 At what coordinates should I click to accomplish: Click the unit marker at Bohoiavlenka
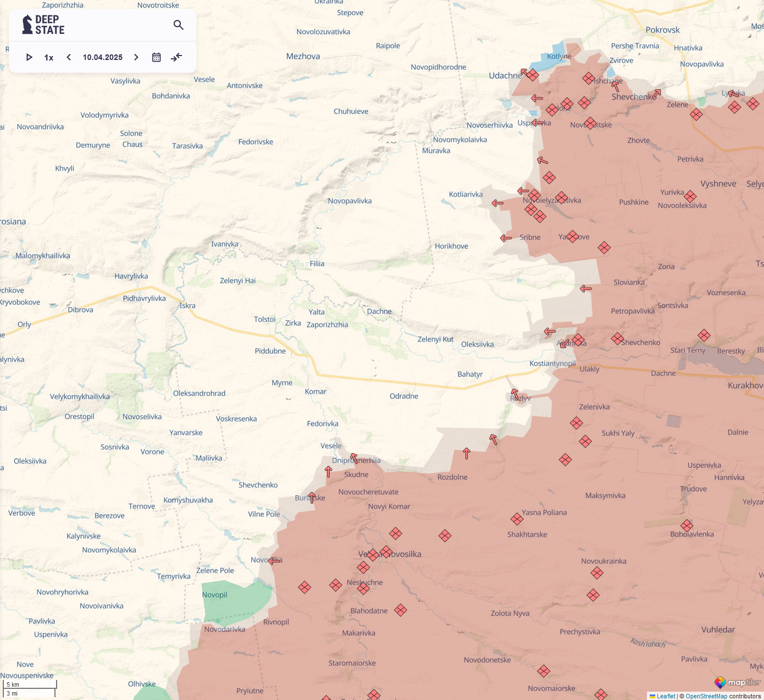(x=687, y=526)
